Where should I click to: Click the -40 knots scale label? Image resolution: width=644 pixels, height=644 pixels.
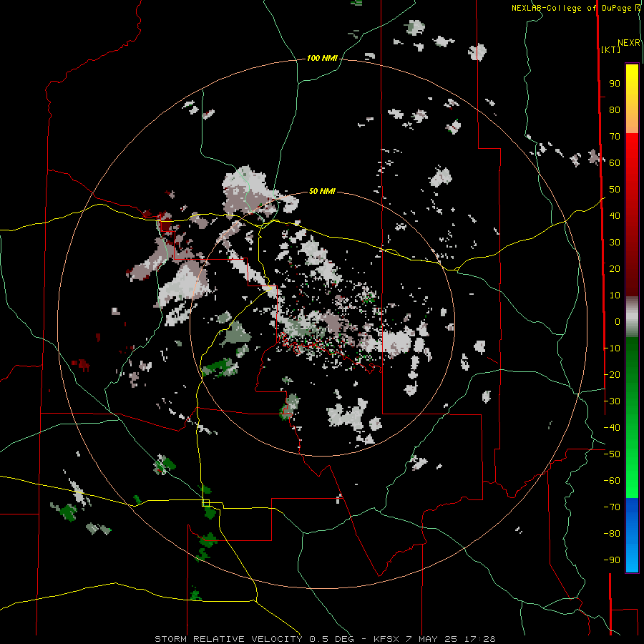coord(612,428)
